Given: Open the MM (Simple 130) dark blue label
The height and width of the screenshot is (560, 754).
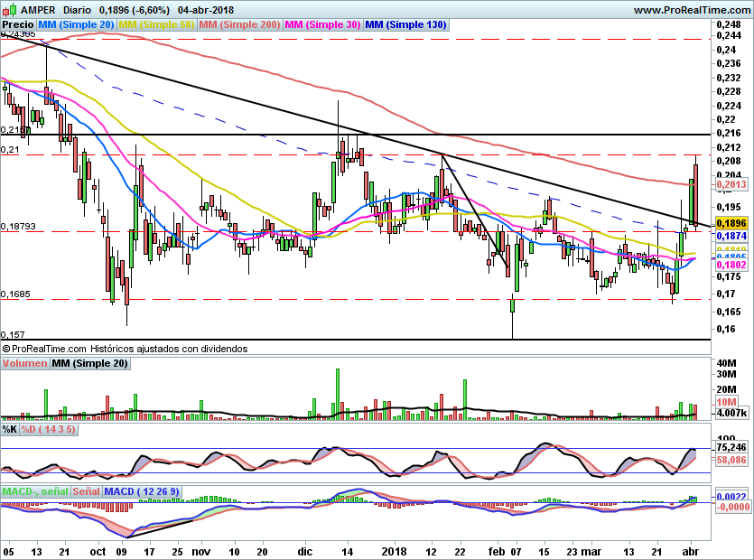Looking at the screenshot, I should [x=406, y=24].
